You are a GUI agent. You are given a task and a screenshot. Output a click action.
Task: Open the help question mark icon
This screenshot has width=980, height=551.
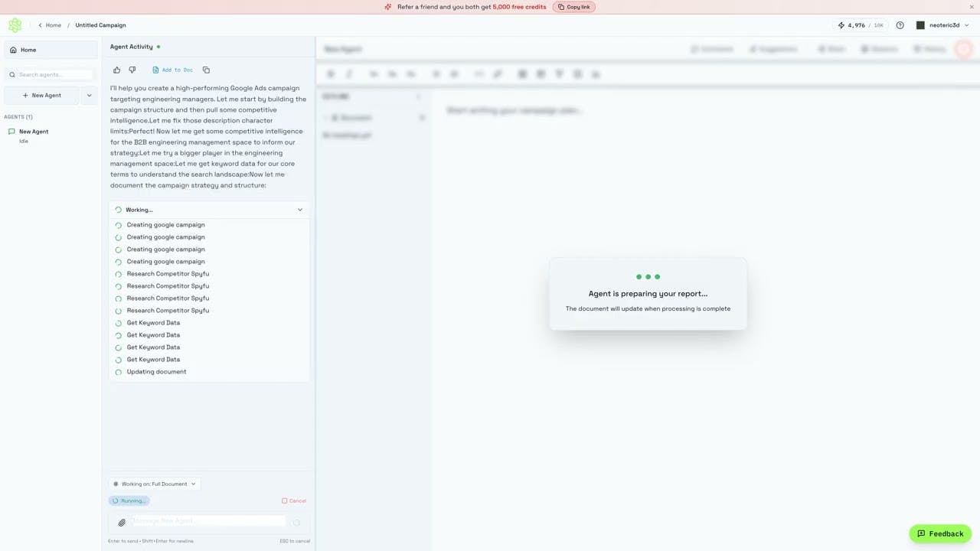[x=900, y=25]
